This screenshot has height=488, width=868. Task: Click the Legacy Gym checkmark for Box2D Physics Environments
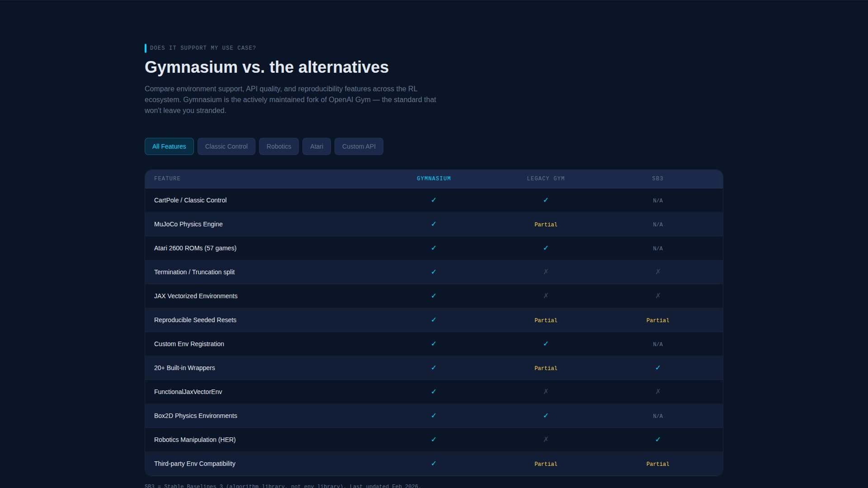coord(546,416)
